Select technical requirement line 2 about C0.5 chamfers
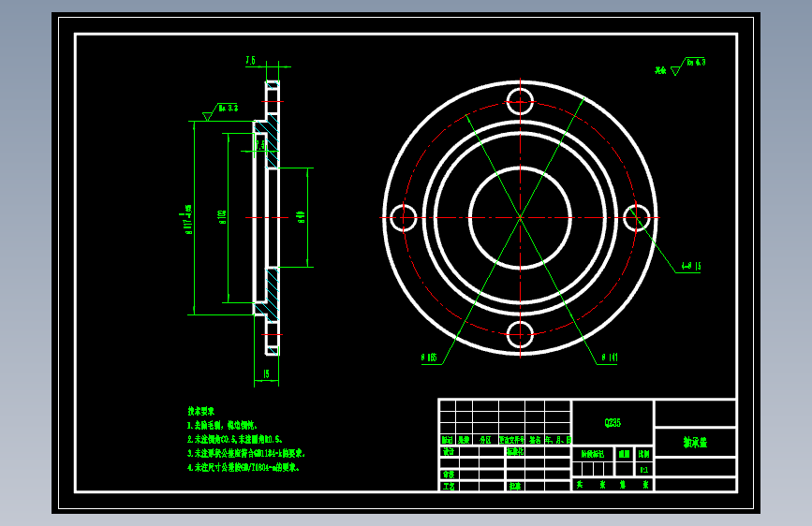This screenshot has height=526, width=812. [235, 439]
